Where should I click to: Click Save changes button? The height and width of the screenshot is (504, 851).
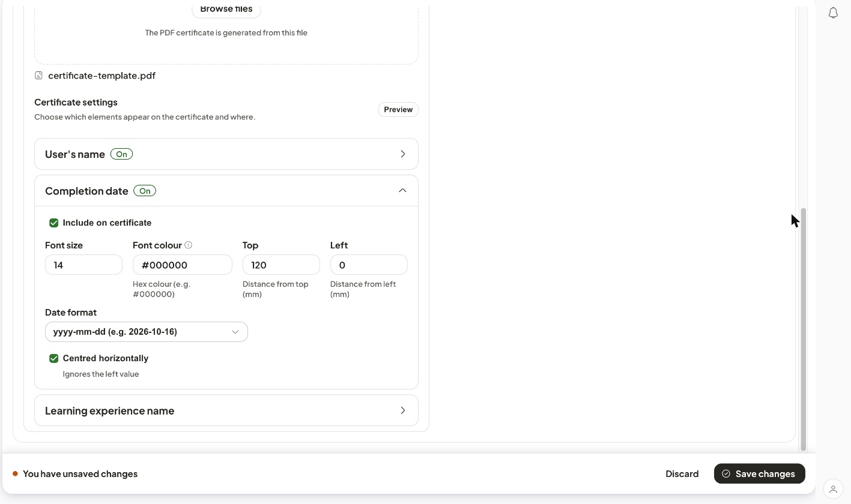(x=759, y=473)
